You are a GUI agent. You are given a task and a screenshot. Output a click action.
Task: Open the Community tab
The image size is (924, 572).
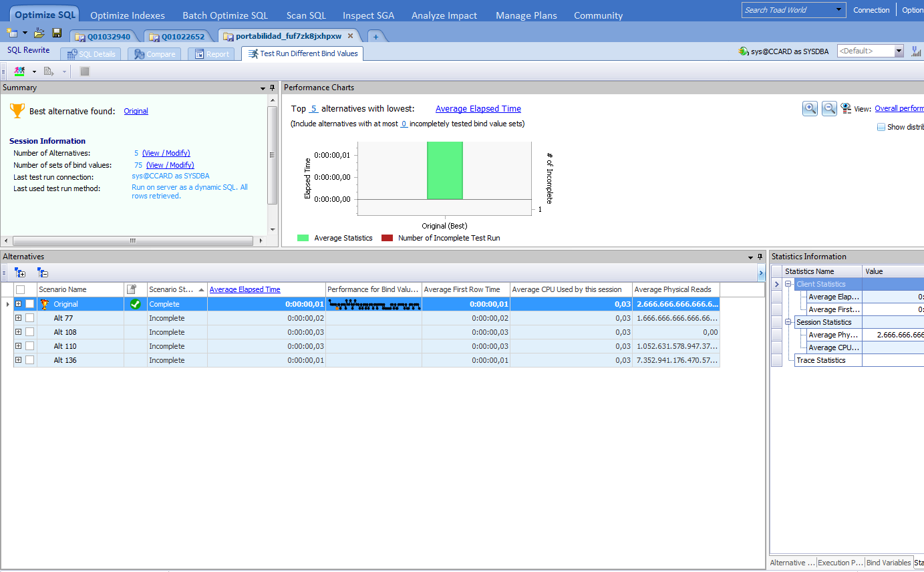click(598, 15)
